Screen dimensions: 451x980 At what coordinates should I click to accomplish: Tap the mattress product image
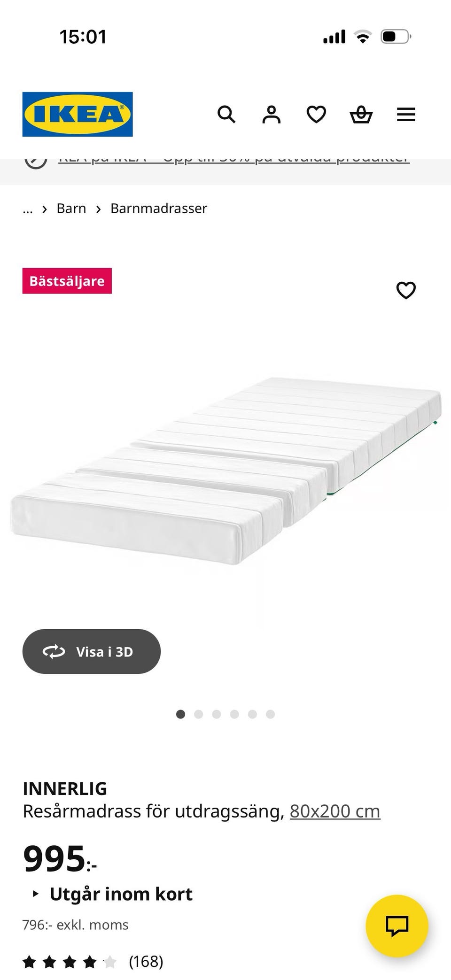(x=225, y=470)
